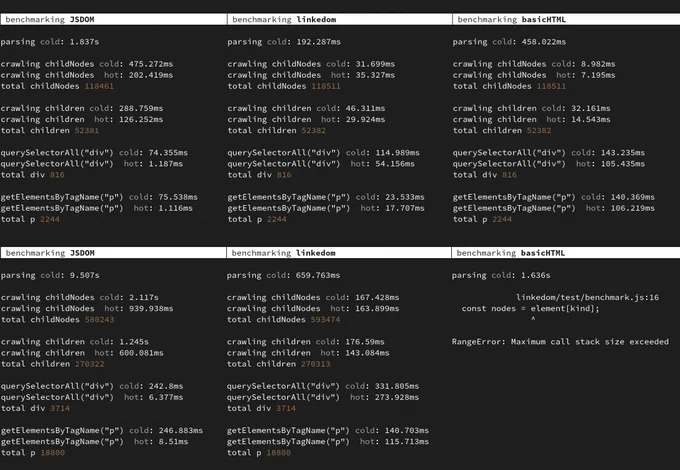
Task: Select getElementsByTagName cold value 75.538ms
Action: (178, 197)
